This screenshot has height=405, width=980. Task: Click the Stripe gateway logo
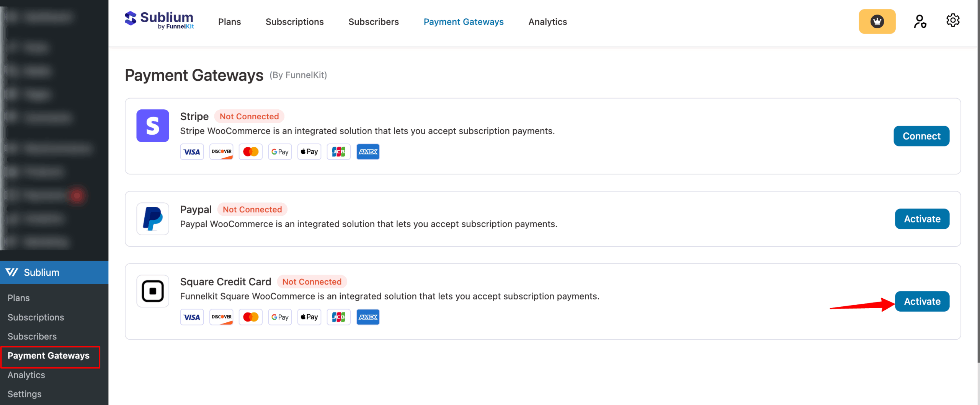153,126
